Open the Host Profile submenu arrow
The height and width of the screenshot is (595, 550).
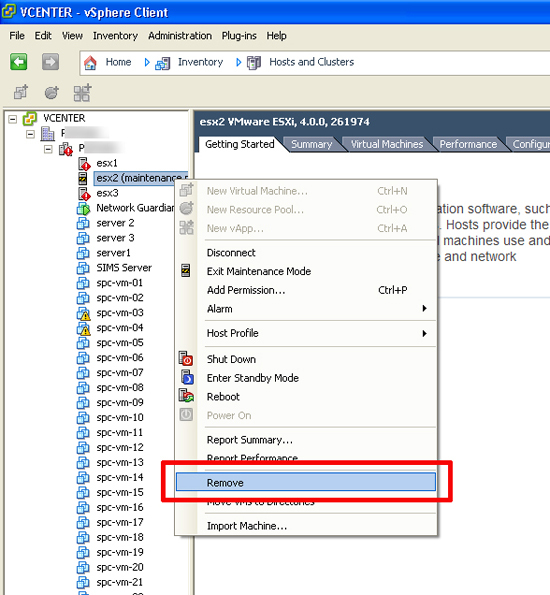[425, 333]
